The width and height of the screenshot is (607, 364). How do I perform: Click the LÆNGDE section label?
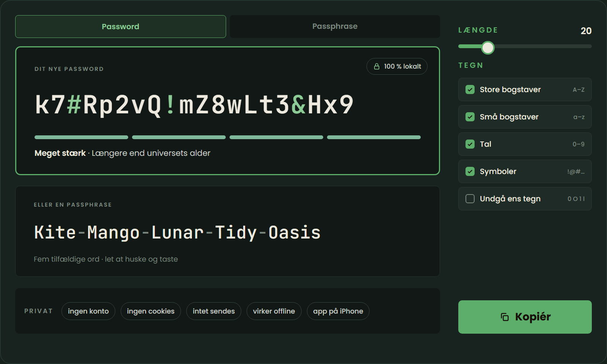click(478, 30)
